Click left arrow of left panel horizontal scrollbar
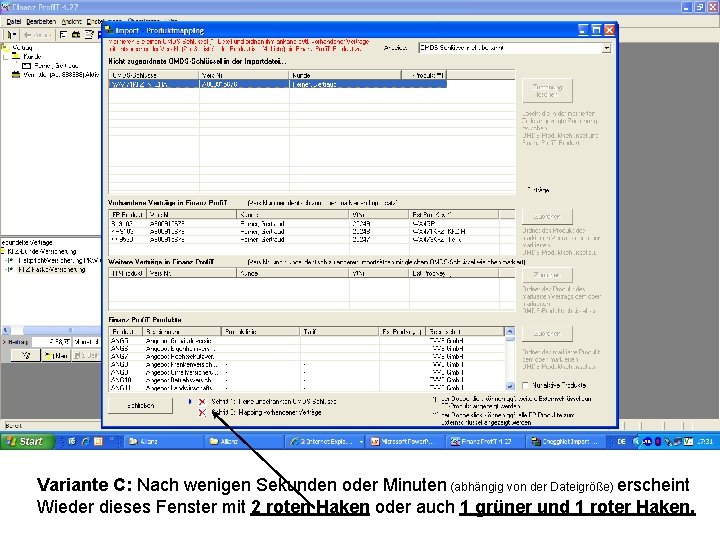Image resolution: width=720 pixels, height=540 pixels. [6, 330]
